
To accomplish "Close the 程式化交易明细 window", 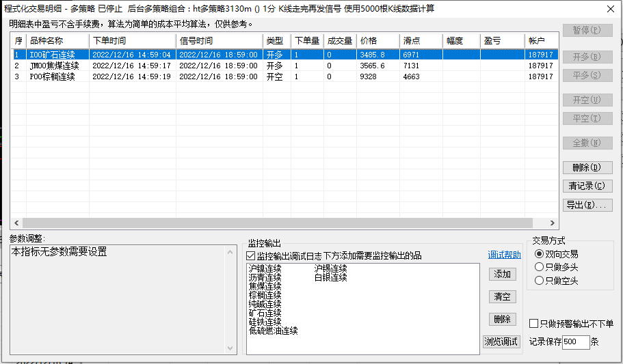I will [611, 9].
